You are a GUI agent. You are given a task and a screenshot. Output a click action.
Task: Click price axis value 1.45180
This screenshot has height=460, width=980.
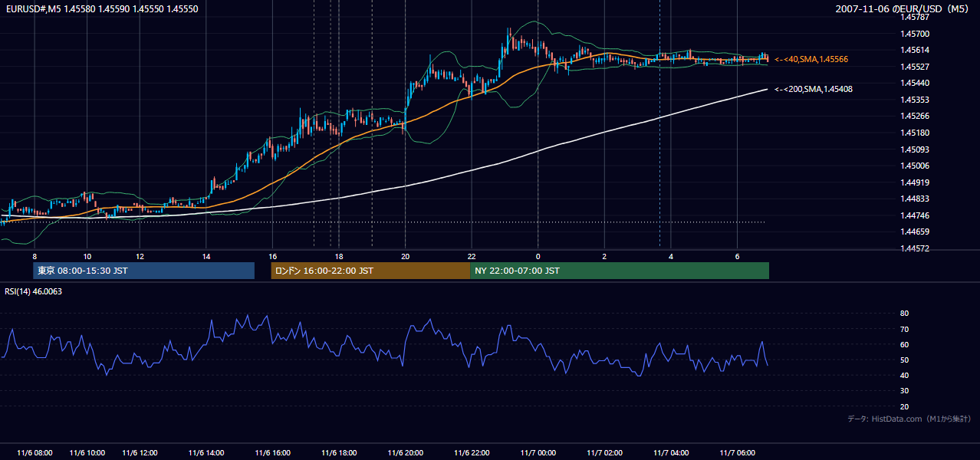(915, 133)
